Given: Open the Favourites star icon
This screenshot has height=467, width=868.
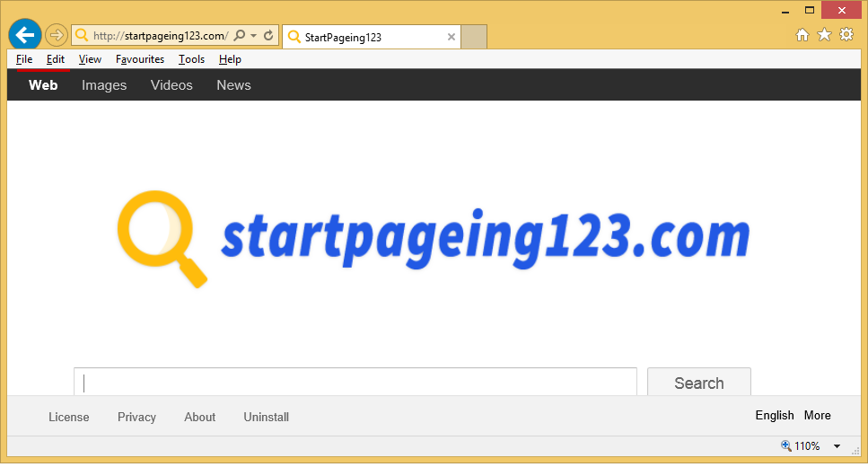Looking at the screenshot, I should tap(824, 35).
